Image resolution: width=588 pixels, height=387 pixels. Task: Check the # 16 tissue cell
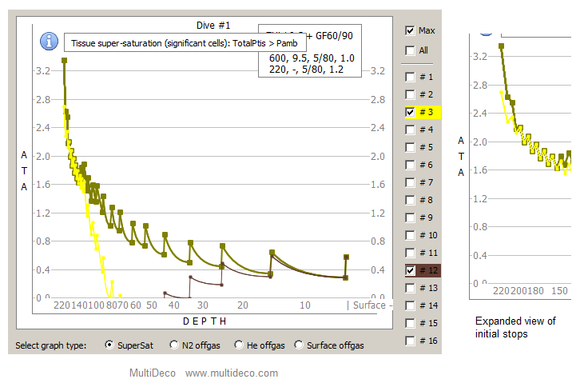tap(410, 341)
